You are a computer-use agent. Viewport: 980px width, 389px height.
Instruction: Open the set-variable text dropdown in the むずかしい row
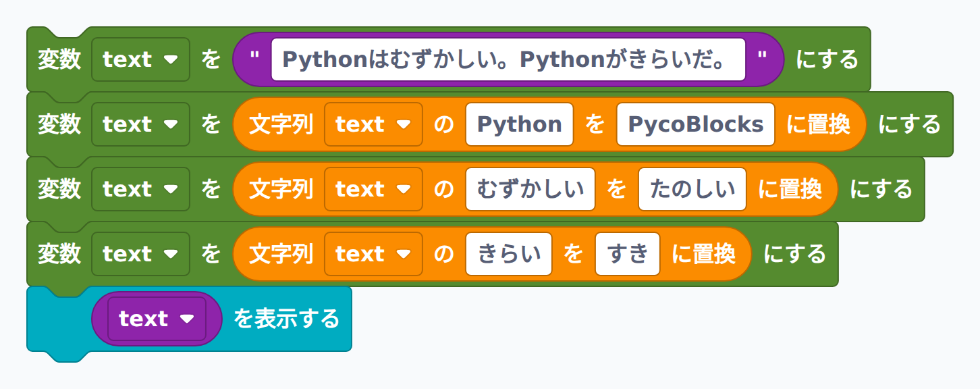[x=140, y=189]
